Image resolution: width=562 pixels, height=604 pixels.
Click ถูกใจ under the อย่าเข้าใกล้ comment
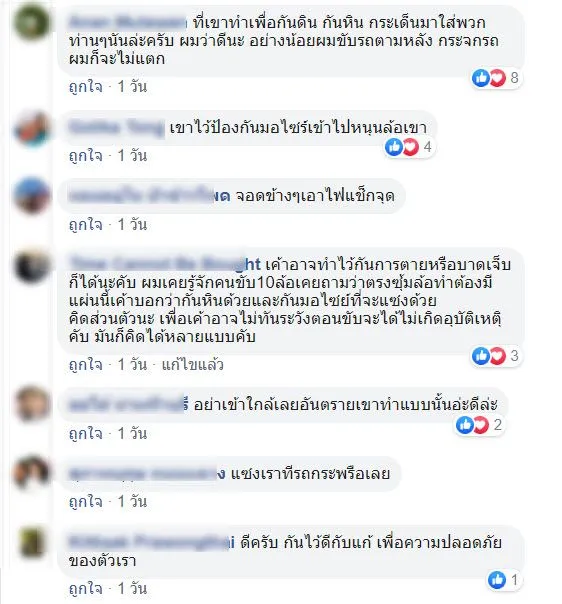[x=86, y=434]
